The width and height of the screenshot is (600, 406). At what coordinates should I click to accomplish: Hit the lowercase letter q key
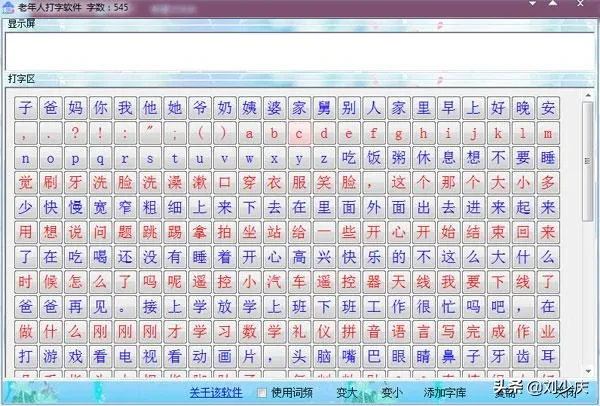pyautogui.click(x=100, y=157)
